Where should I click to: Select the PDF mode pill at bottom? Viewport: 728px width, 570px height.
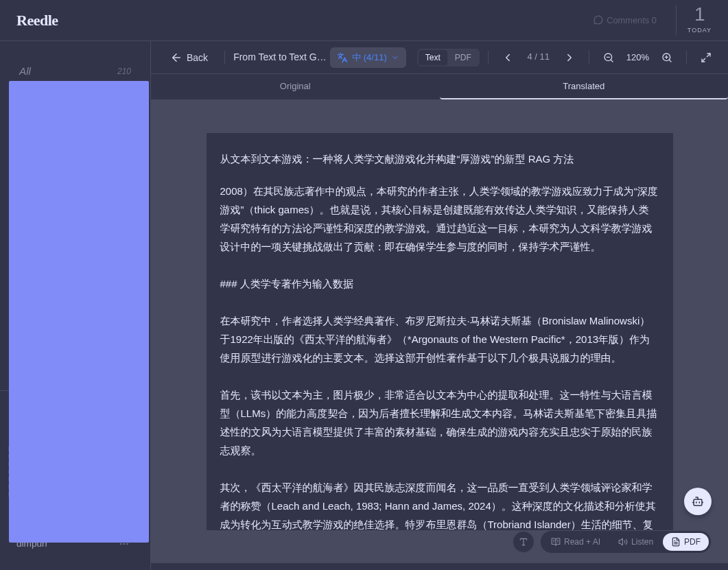click(686, 542)
